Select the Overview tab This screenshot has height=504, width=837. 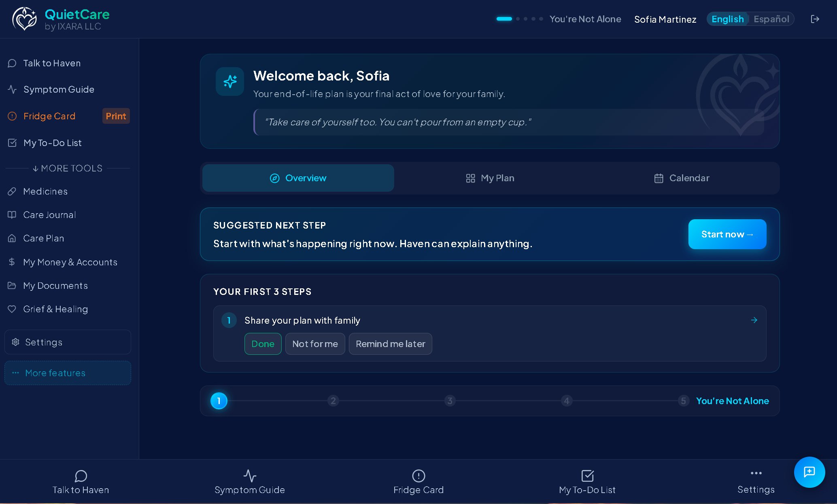tap(298, 178)
